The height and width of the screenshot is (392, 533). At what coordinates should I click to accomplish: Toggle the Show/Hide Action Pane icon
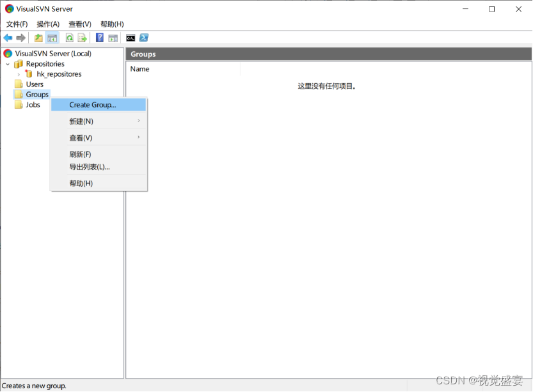113,38
